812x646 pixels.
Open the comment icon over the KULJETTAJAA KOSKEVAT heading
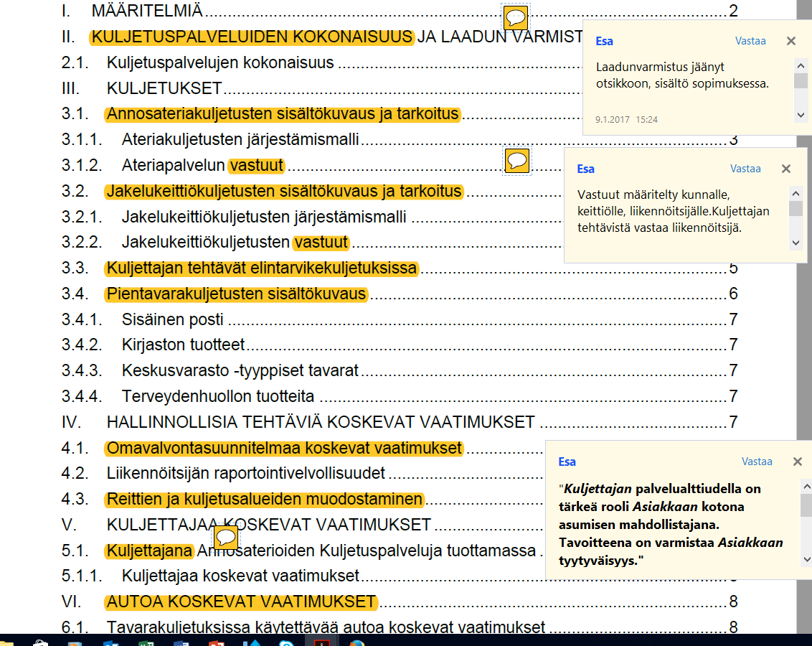(226, 537)
